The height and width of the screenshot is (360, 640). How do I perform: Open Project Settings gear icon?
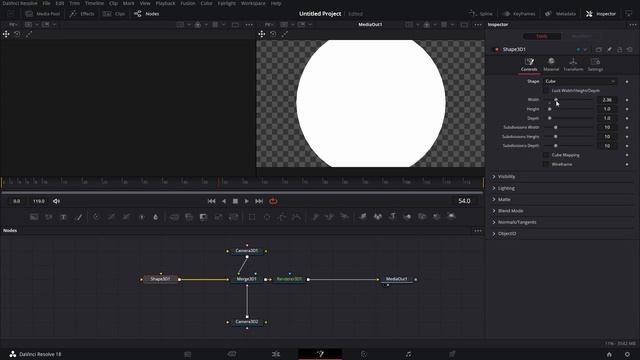pos(627,354)
